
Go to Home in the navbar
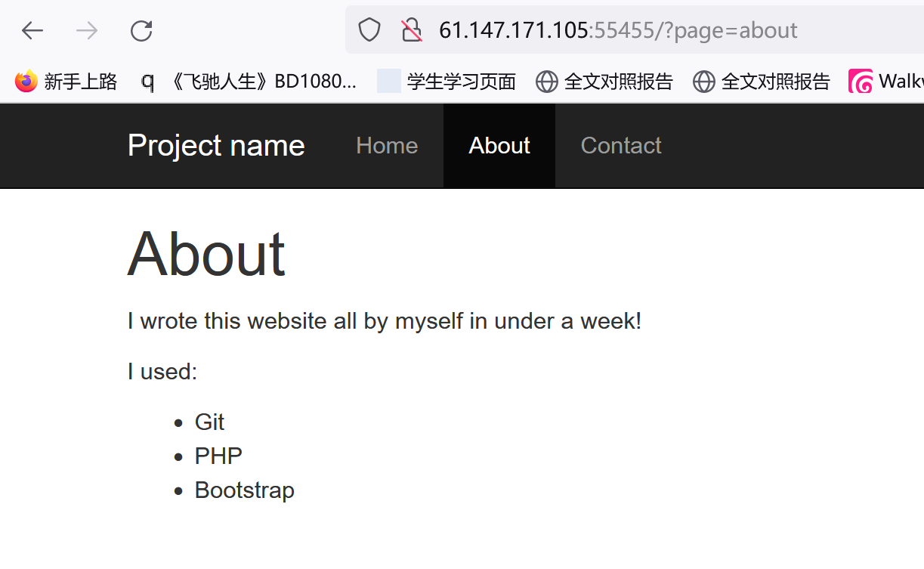[387, 145]
